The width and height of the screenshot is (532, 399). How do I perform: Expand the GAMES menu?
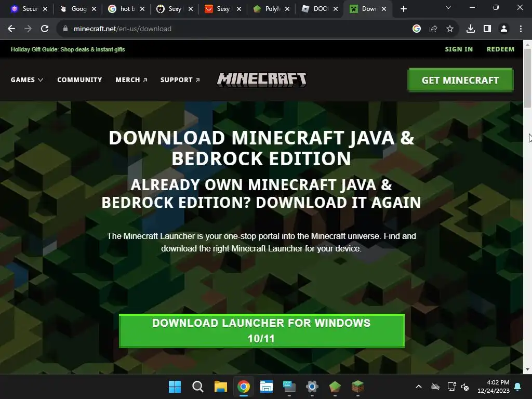(x=27, y=79)
